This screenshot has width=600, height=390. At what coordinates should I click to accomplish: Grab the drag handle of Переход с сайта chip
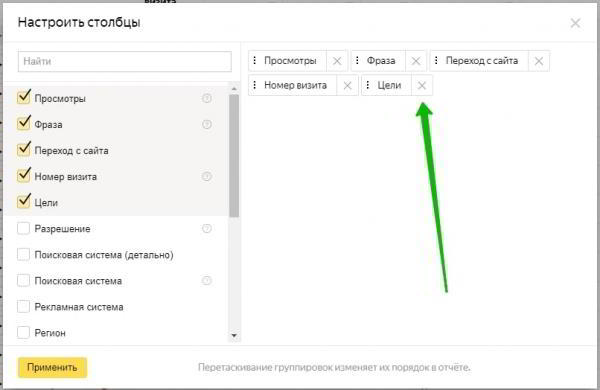click(436, 60)
